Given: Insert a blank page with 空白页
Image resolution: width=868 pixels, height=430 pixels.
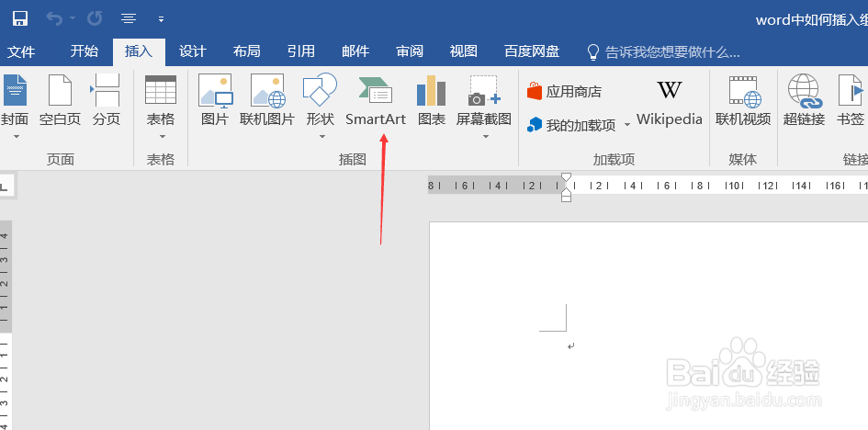Looking at the screenshot, I should point(61,100).
